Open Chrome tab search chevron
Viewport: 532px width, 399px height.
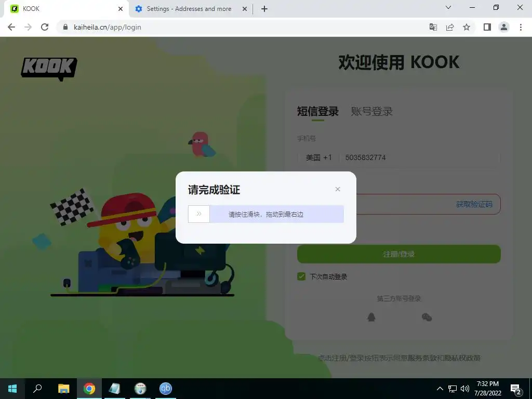(448, 7)
